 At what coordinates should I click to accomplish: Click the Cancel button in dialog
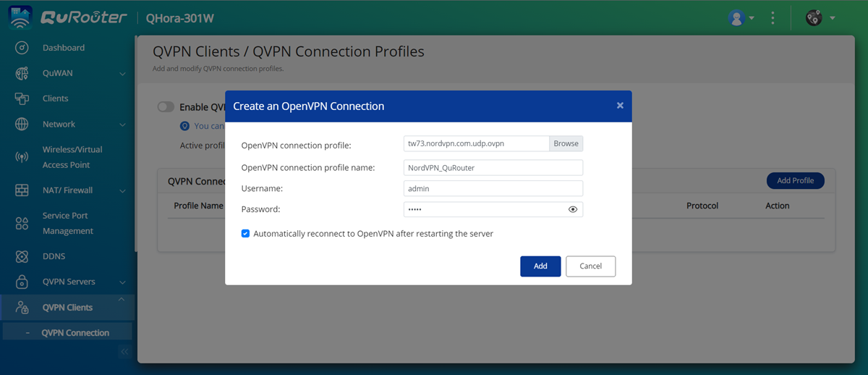(x=590, y=266)
